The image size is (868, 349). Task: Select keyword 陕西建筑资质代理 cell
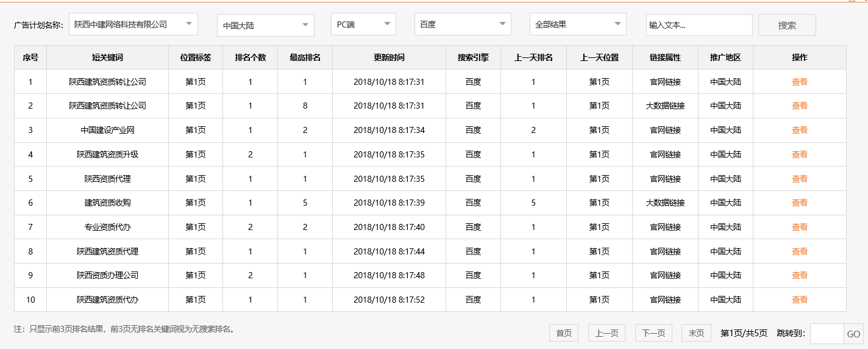click(107, 251)
